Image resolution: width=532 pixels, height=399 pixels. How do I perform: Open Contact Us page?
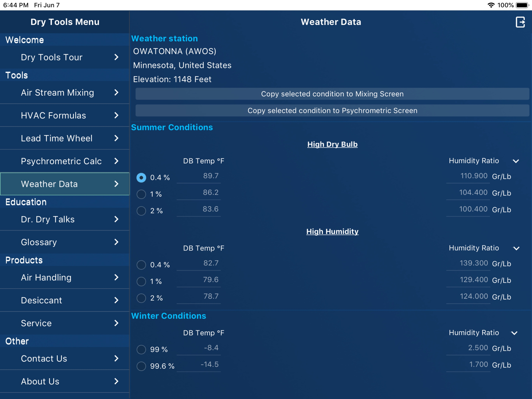point(65,358)
